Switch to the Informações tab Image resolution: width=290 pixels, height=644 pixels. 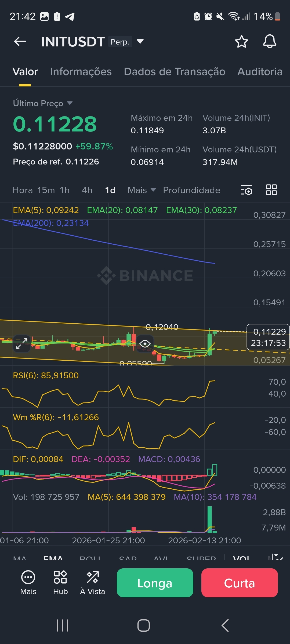click(x=81, y=72)
